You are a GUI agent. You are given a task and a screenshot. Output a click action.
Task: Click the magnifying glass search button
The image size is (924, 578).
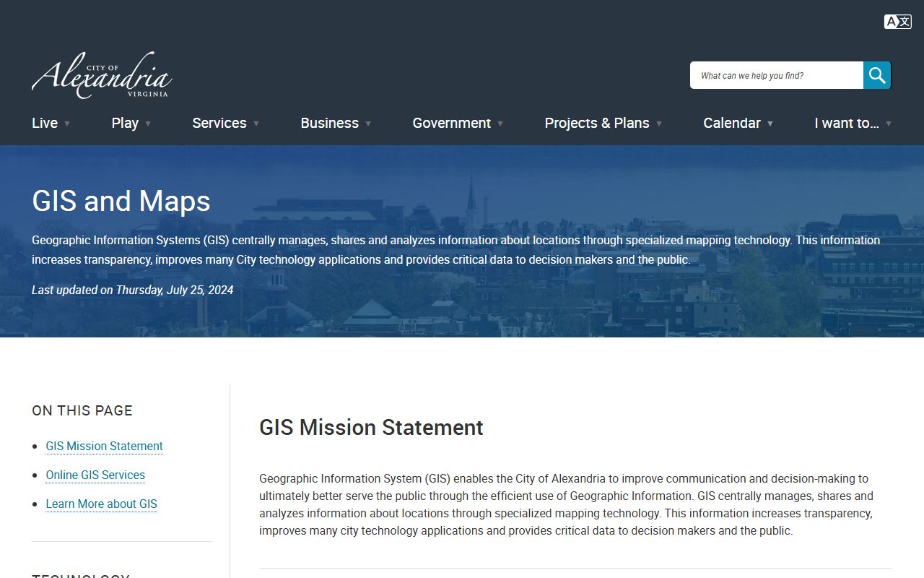coord(877,75)
